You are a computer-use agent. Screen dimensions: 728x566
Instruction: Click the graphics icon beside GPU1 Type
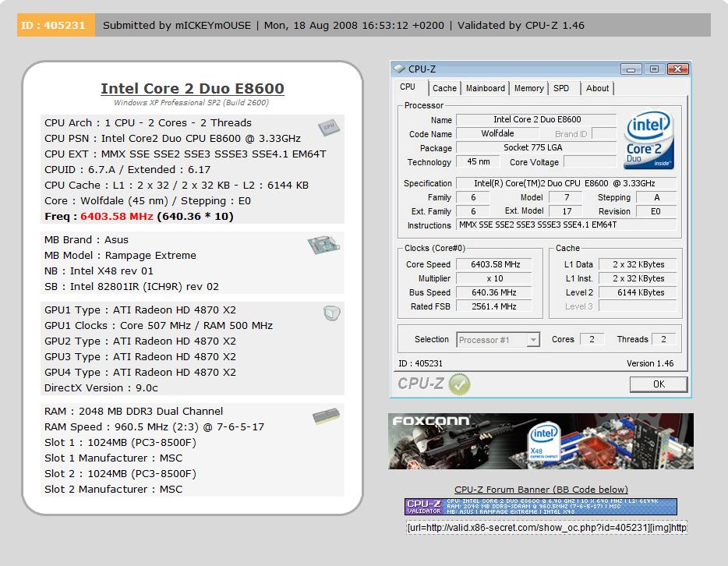click(331, 313)
